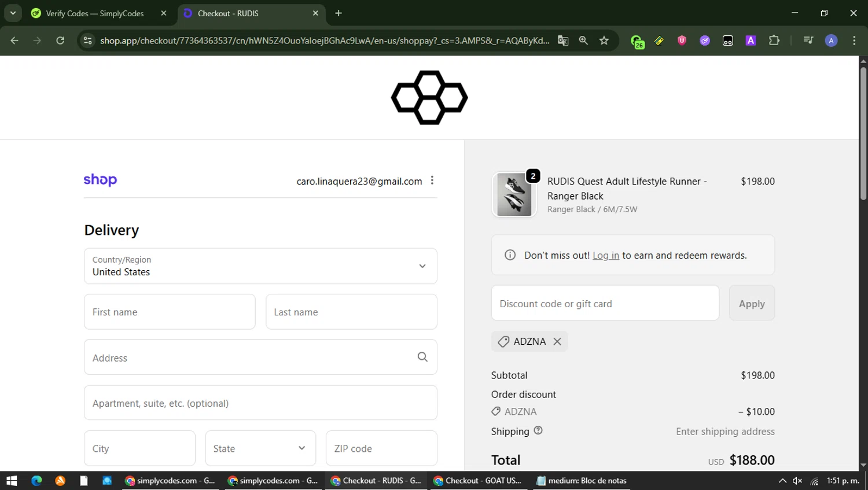868x490 pixels.
Task: Remove the ADZNA discount code
Action: click(x=557, y=341)
